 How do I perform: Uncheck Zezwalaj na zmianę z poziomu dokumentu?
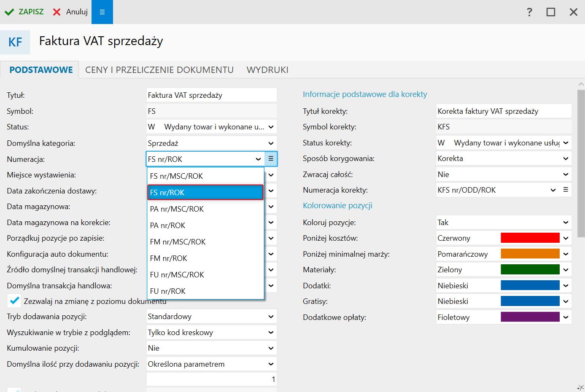point(14,301)
